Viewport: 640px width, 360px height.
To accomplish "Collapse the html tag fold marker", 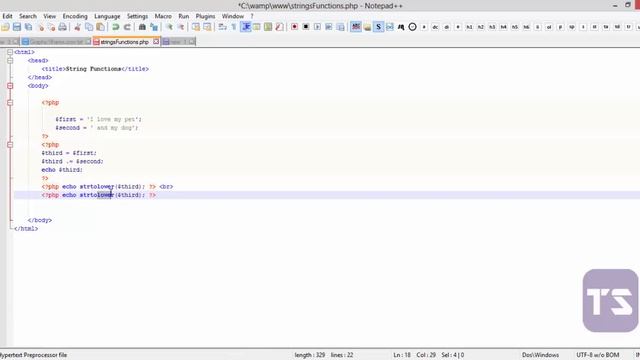I will [10, 52].
